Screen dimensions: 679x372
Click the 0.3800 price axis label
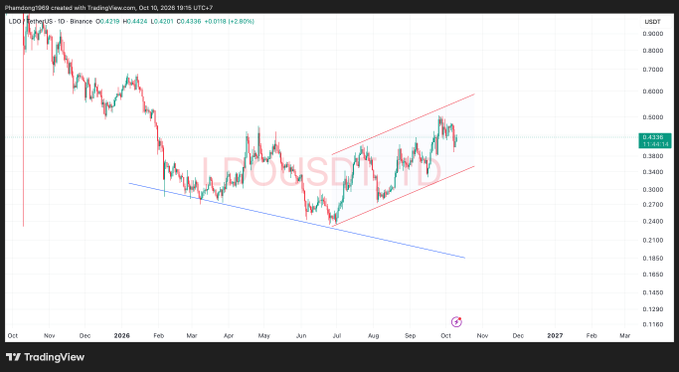point(653,156)
